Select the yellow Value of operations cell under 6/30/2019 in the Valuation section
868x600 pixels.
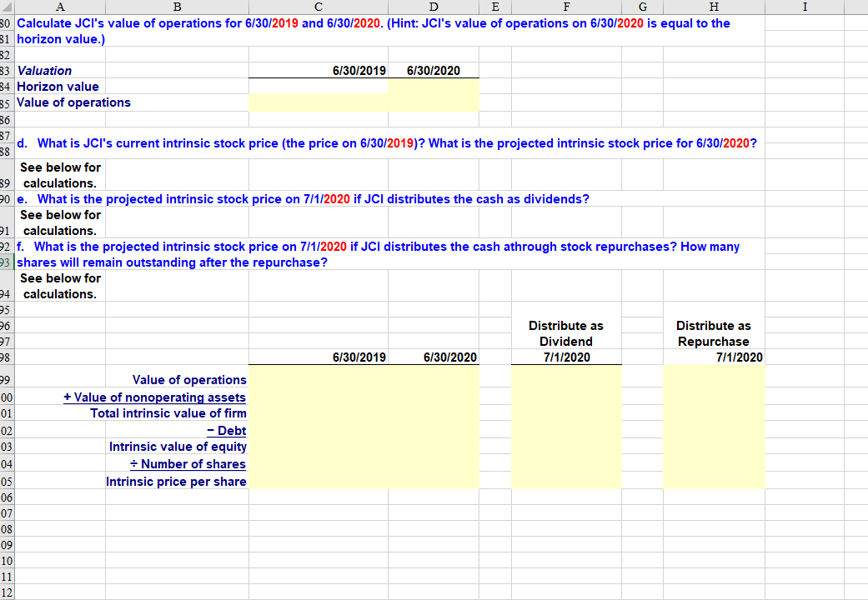click(x=319, y=102)
